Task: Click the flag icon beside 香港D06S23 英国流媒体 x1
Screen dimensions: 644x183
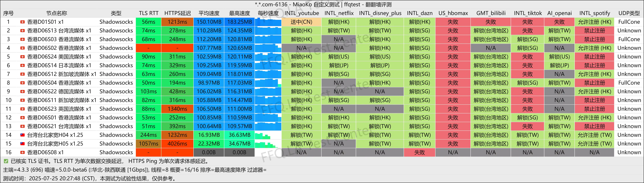Action: point(22,109)
